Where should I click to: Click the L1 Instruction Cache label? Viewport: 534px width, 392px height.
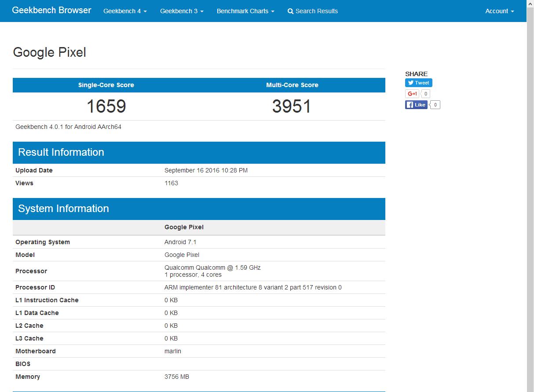pyautogui.click(x=47, y=300)
